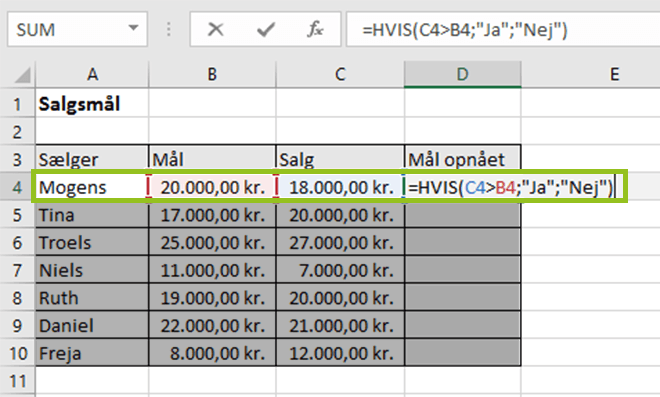Select row 10 header
The image size is (660, 397).
point(17,353)
